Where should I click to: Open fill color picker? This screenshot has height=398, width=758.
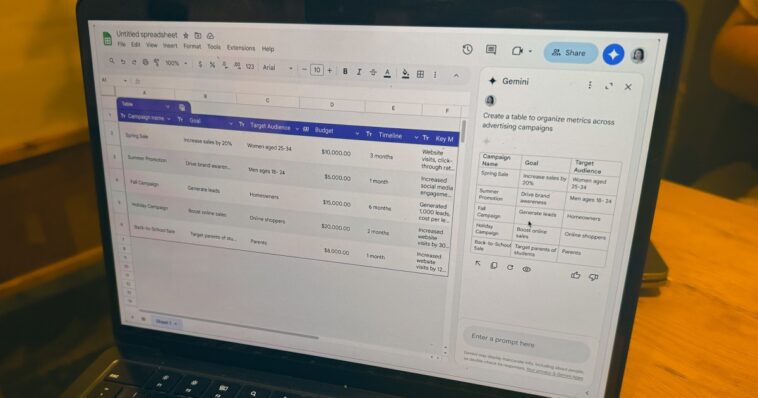pyautogui.click(x=406, y=74)
